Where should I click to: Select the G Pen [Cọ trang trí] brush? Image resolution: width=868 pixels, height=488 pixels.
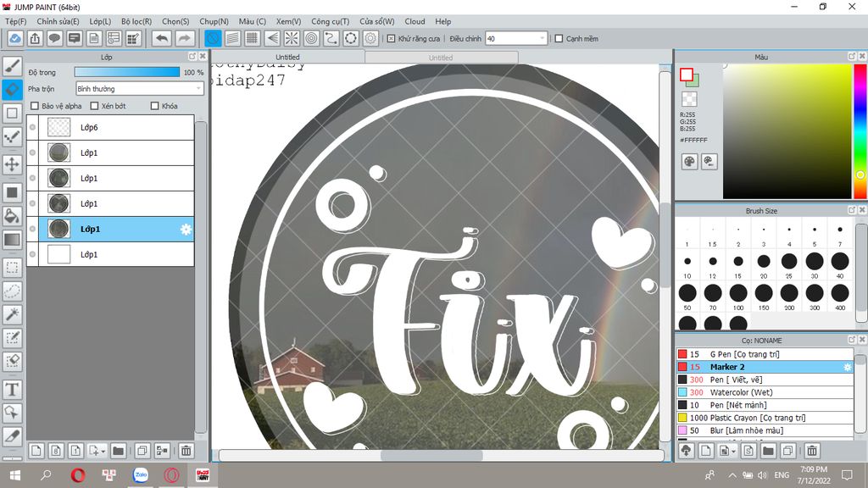765,354
